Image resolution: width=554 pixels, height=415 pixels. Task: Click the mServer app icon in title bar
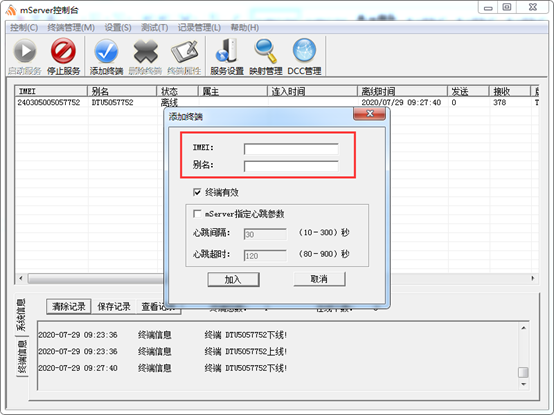point(11,10)
